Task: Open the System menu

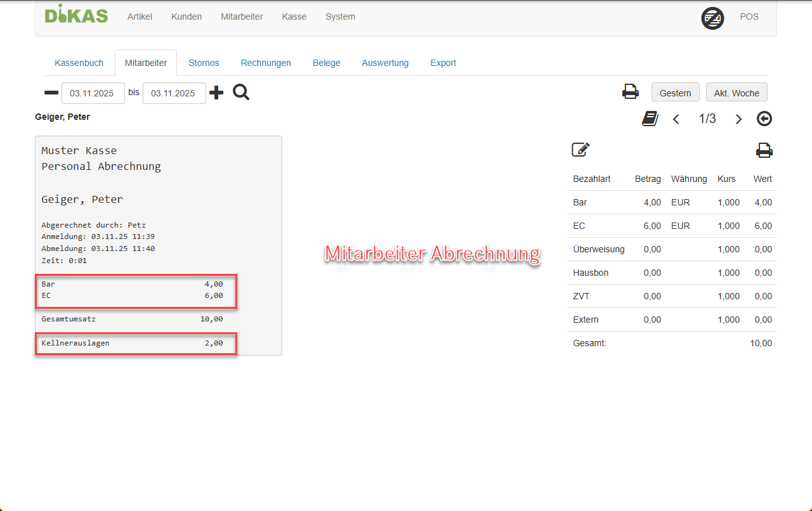Action: [340, 16]
